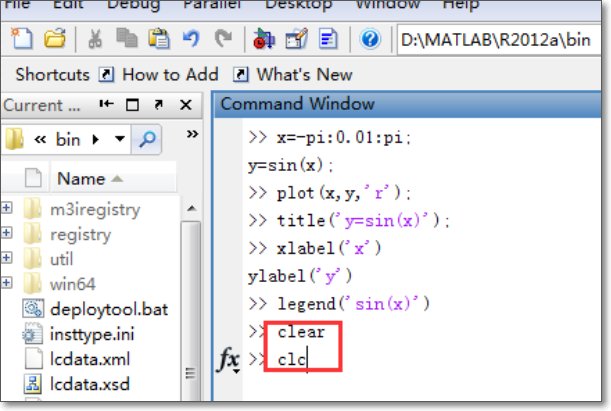Click the What's New shortcut
The height and width of the screenshot is (411, 611).
click(304, 75)
